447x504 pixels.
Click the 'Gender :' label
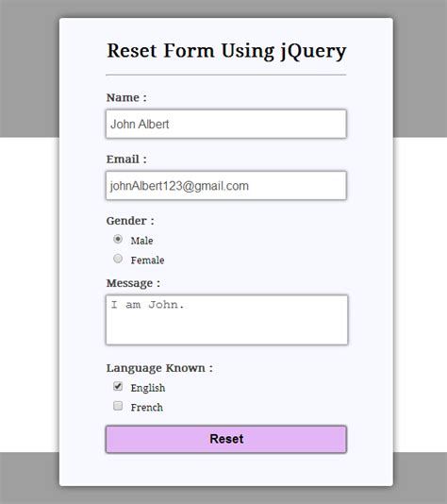[130, 221]
